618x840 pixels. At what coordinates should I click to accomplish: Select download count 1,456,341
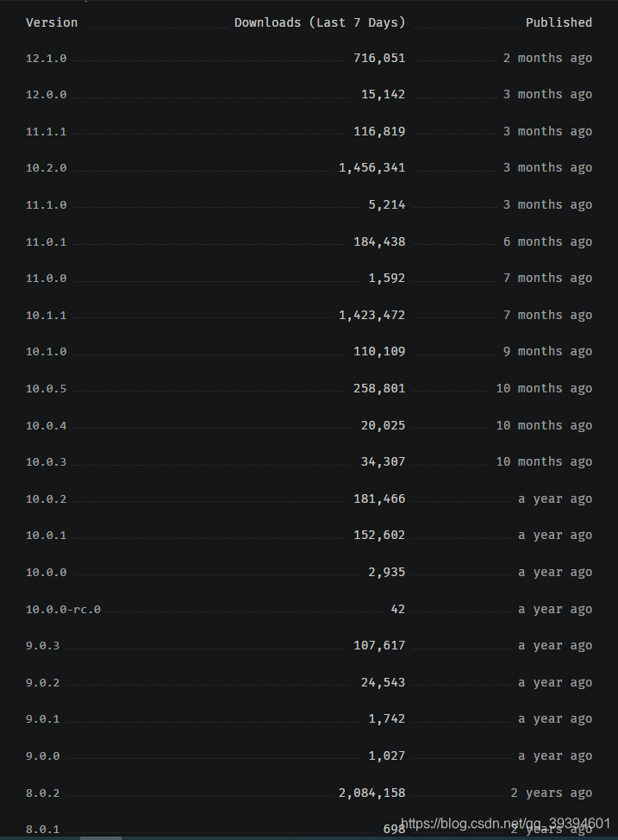pyautogui.click(x=371, y=167)
